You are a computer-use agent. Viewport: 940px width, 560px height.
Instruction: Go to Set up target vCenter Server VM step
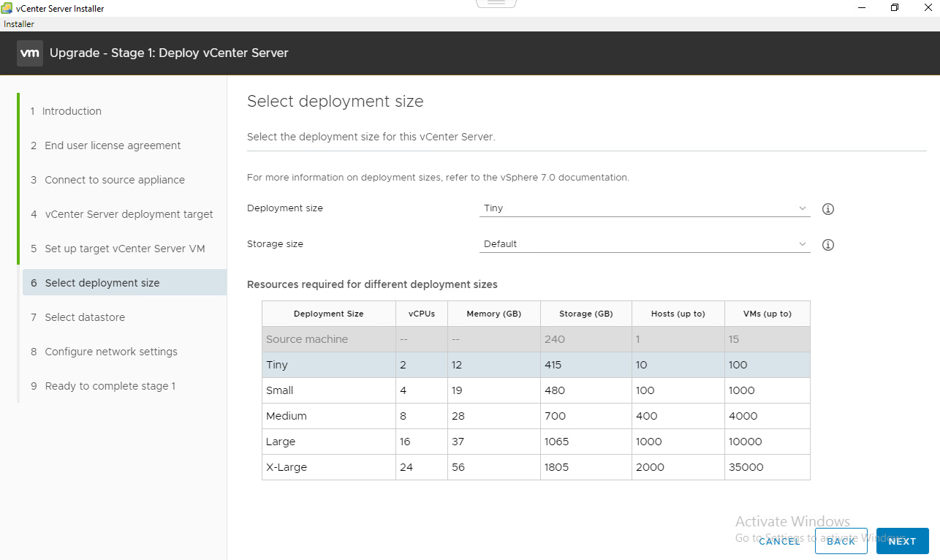[124, 249]
